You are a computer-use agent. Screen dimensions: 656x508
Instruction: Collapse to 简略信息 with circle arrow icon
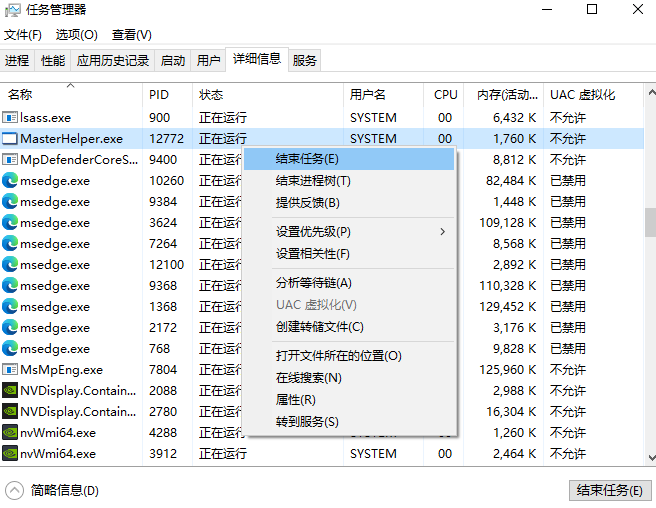tap(15, 490)
